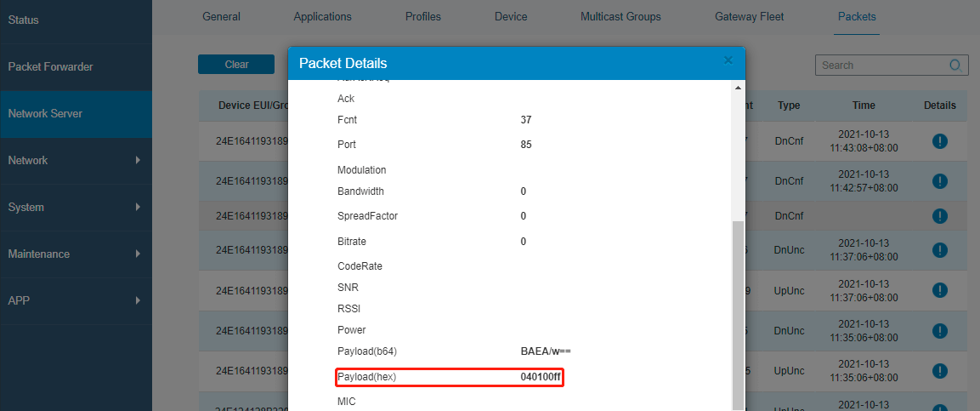Click info icon for the 11:37:06 UpUnc packet
Screen dimensions: 980x411
coord(939,291)
